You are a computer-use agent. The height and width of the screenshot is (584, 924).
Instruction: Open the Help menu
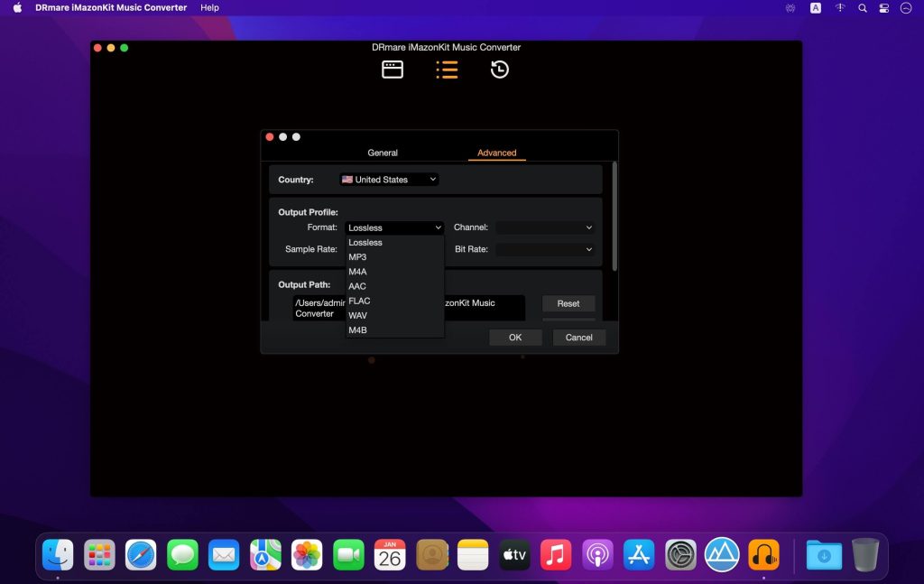pos(209,7)
